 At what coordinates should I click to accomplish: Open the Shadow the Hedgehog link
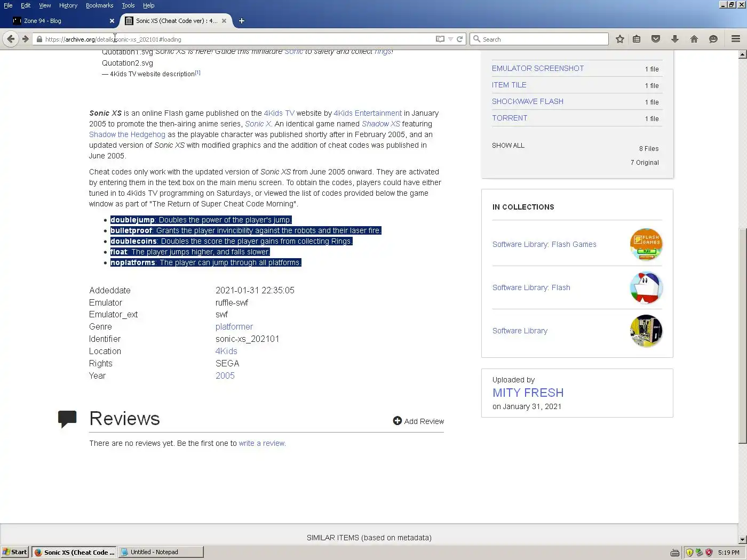(x=127, y=134)
